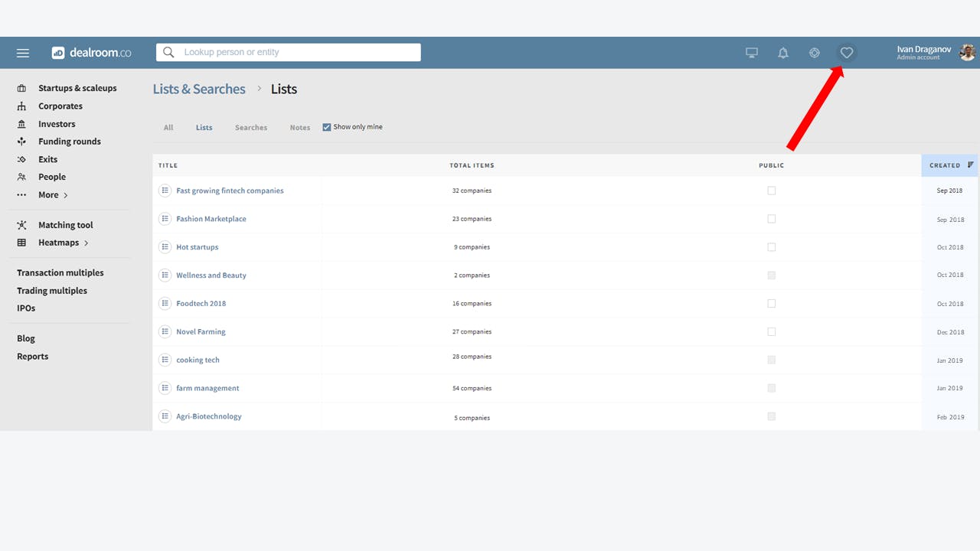The image size is (980, 551).
Task: Switch to the Searches tab
Action: pyautogui.click(x=251, y=127)
